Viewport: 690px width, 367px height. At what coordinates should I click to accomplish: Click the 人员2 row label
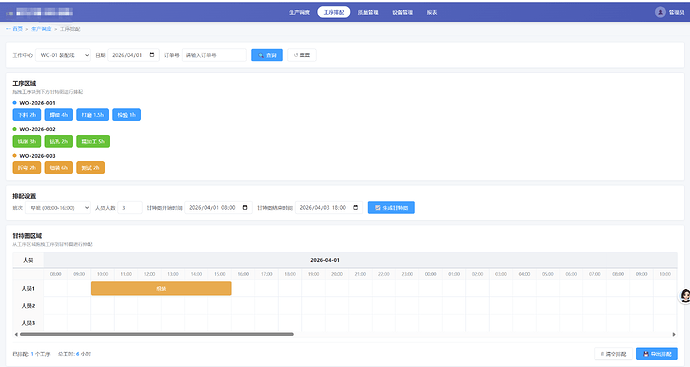tap(28, 306)
